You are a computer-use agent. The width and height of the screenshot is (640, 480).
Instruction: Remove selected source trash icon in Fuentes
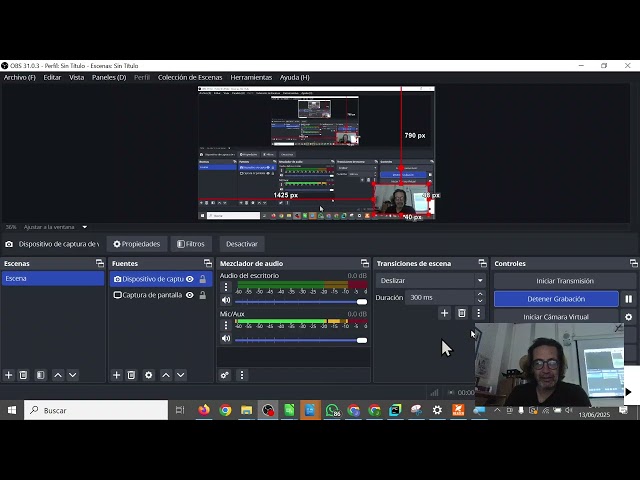pos(131,375)
